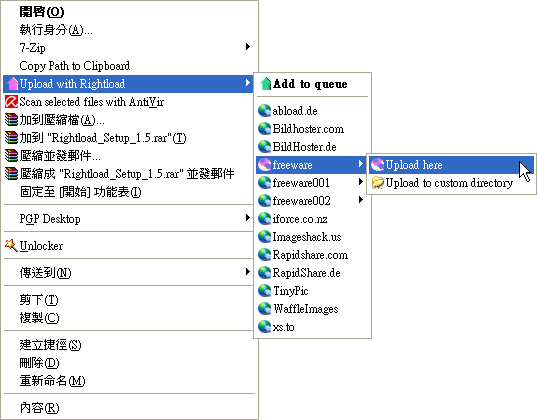Click the globe icon next to abload.de
The width and height of the screenshot is (537, 420).
(264, 111)
